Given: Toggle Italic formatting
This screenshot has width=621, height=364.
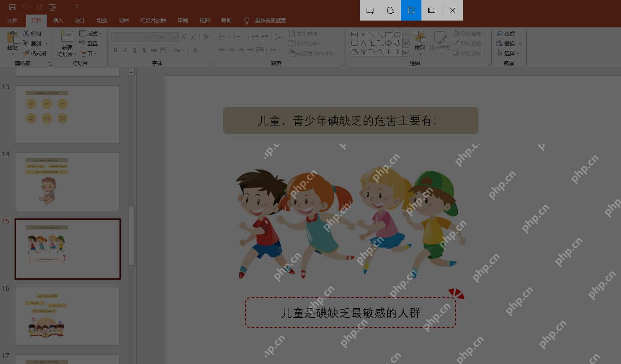Looking at the screenshot, I should click(x=125, y=50).
